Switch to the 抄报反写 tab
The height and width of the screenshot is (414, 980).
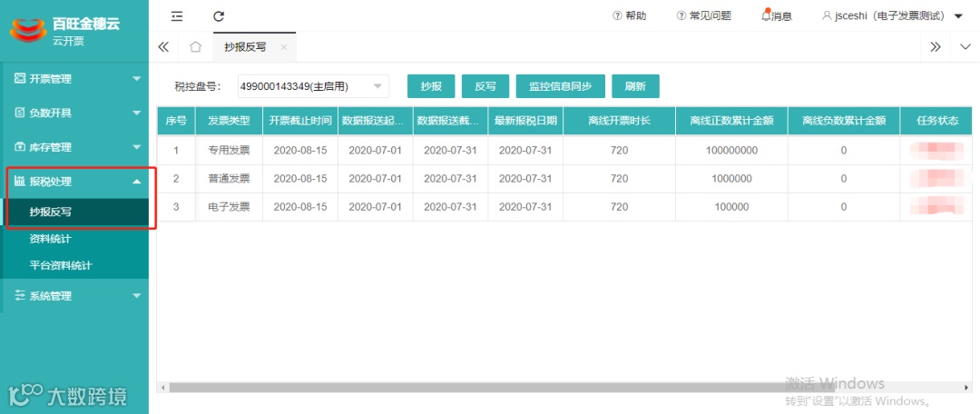245,47
